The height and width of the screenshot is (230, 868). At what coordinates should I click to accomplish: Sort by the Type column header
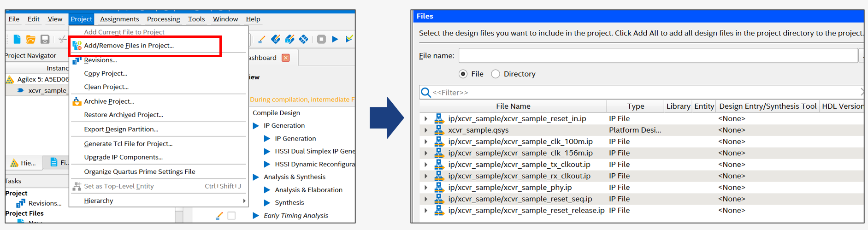[635, 106]
